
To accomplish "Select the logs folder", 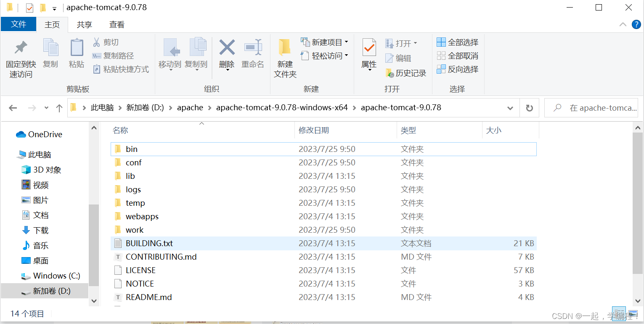I will [323, 189].
